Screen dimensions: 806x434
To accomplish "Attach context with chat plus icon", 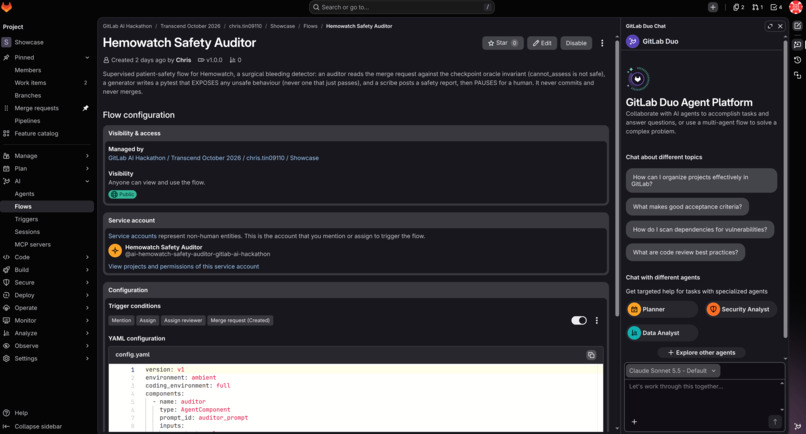I will pyautogui.click(x=634, y=422).
